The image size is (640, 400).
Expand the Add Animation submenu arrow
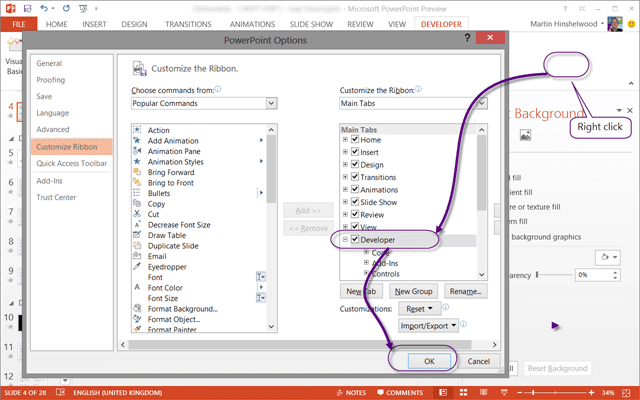(261, 140)
